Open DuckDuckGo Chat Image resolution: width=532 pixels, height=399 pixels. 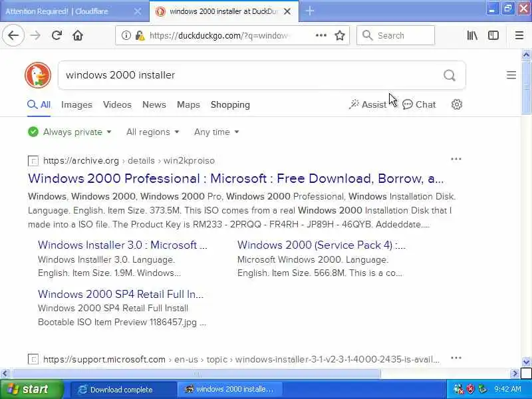click(419, 104)
